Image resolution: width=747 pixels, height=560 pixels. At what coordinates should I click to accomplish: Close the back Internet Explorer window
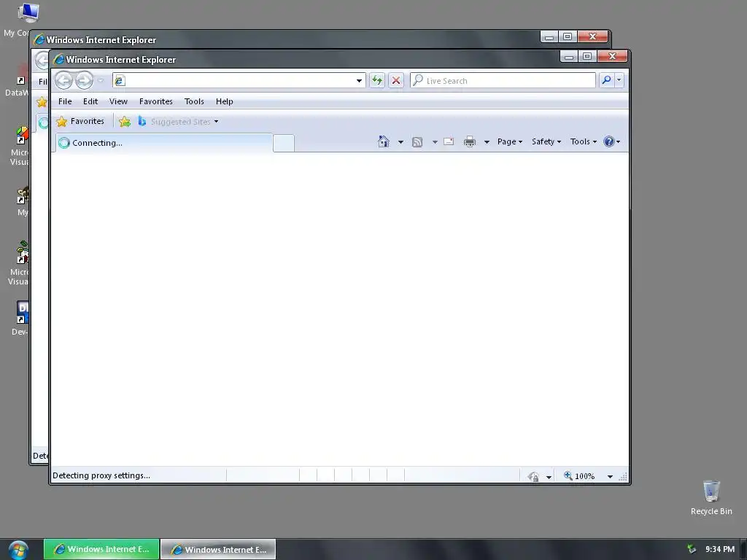click(x=592, y=36)
